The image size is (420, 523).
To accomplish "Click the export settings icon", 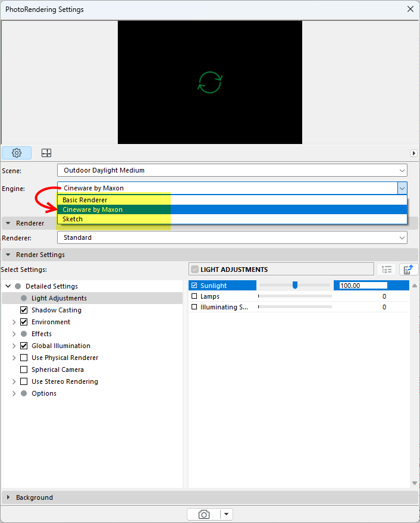I will (x=409, y=270).
